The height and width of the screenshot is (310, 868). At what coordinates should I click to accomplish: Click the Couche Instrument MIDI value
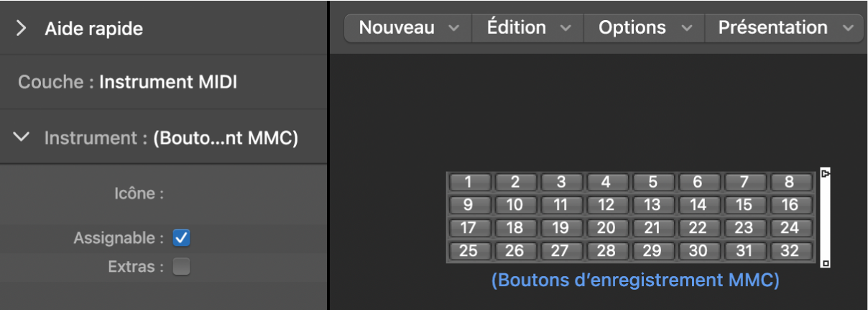point(168,82)
